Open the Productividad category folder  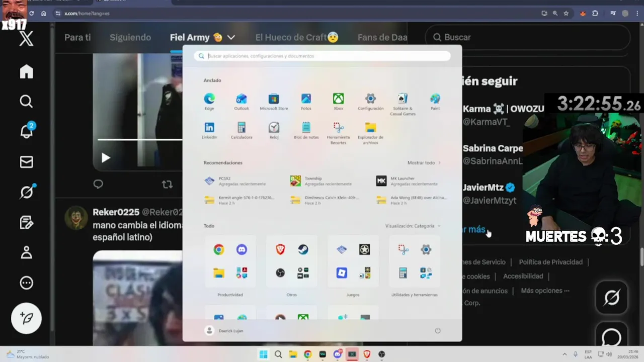coord(230,261)
